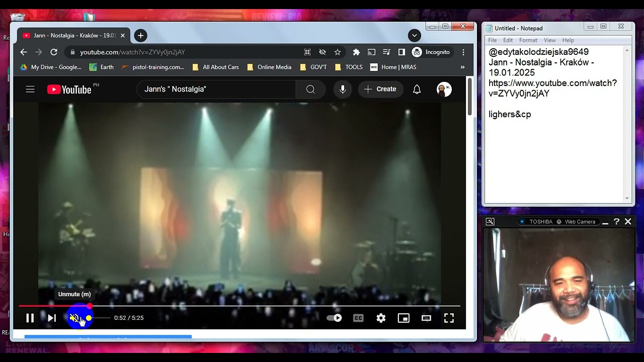The width and height of the screenshot is (644, 362).
Task: Click the YouTube search box
Action: pyautogui.click(x=216, y=89)
